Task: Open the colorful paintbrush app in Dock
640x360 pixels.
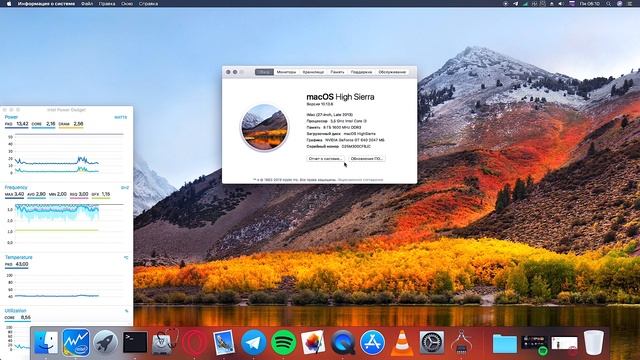Action: point(313,342)
